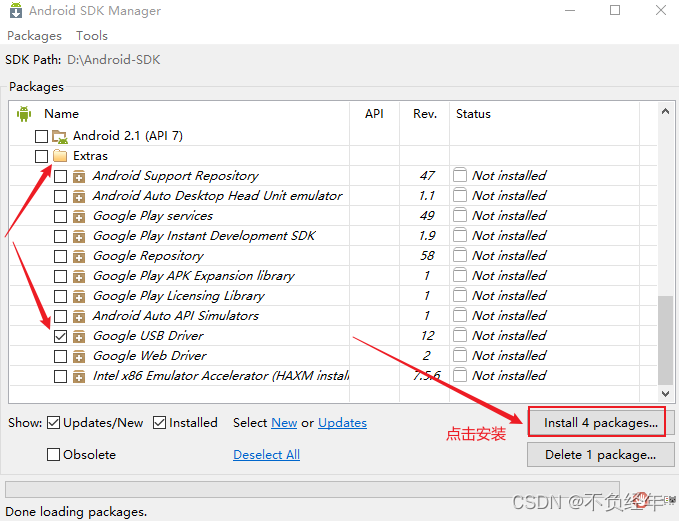Click the Rev. column header
Image resolution: width=679 pixels, height=521 pixels.
click(425, 114)
